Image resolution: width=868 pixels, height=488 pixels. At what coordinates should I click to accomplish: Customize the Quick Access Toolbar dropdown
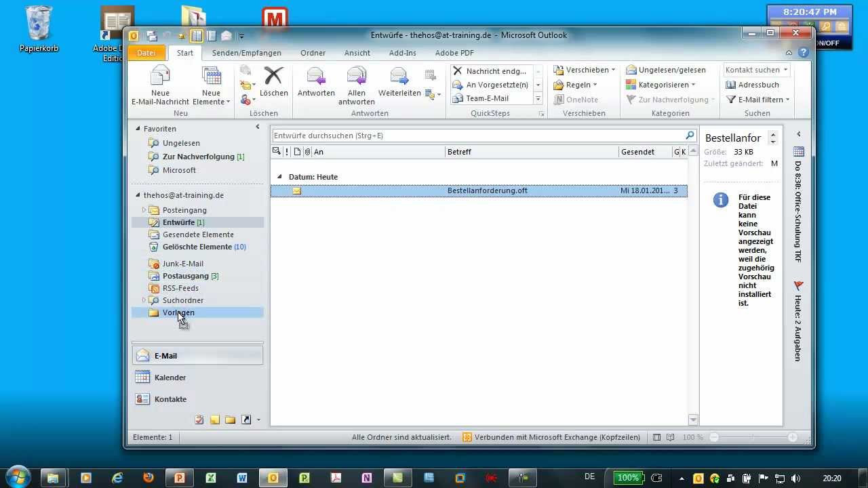click(241, 37)
